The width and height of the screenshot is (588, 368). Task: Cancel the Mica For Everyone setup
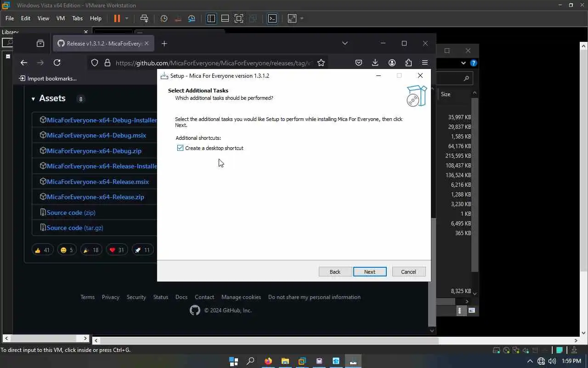point(408,272)
